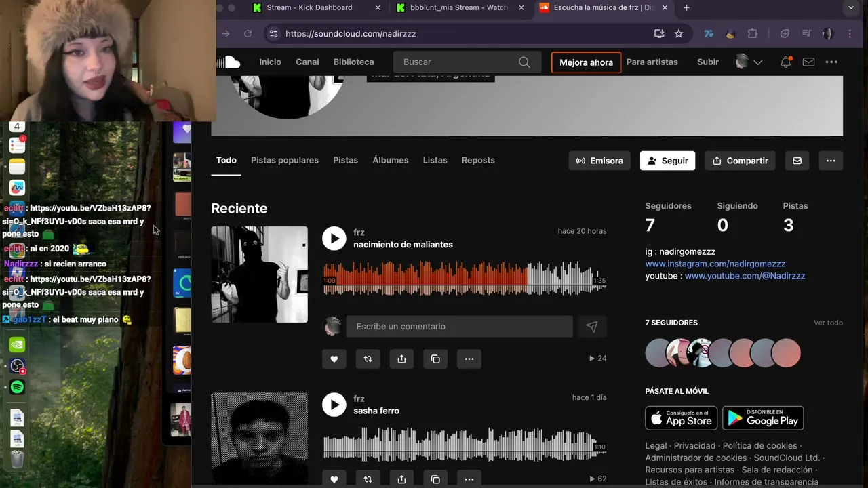Click the search magnifier icon
The height and width of the screenshot is (488, 868).
pos(524,62)
